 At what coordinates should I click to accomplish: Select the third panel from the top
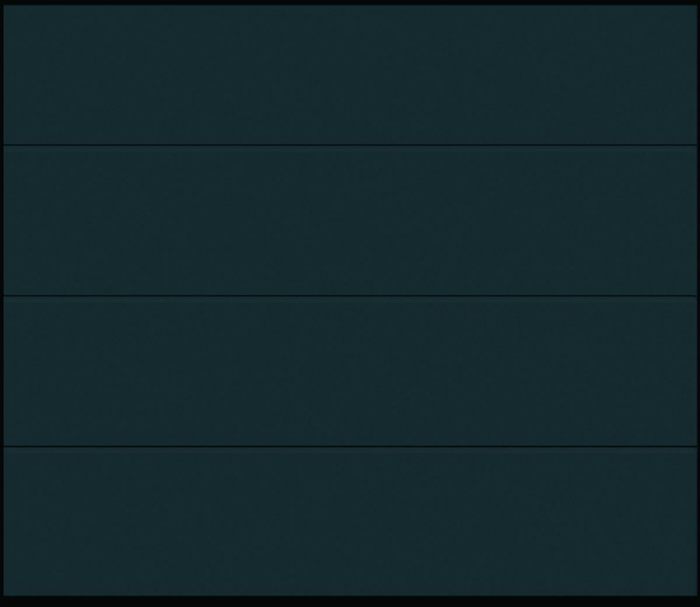pyautogui.click(x=350, y=371)
